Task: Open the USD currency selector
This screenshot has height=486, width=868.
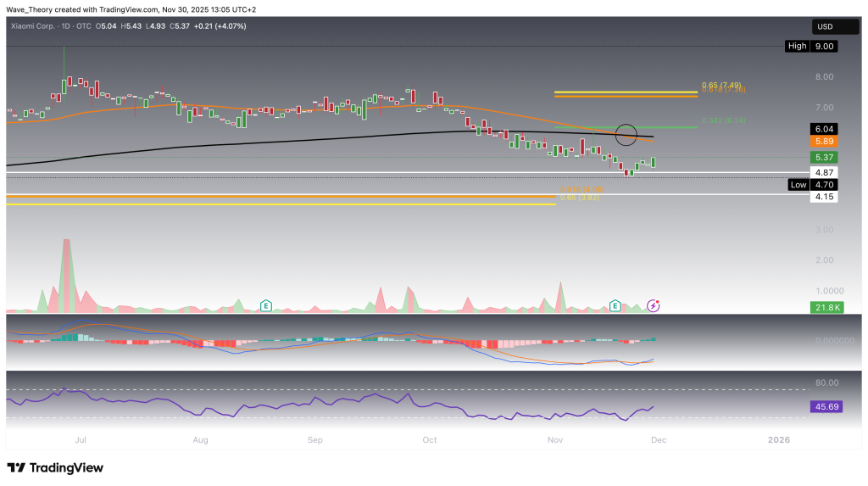Action: (x=825, y=26)
